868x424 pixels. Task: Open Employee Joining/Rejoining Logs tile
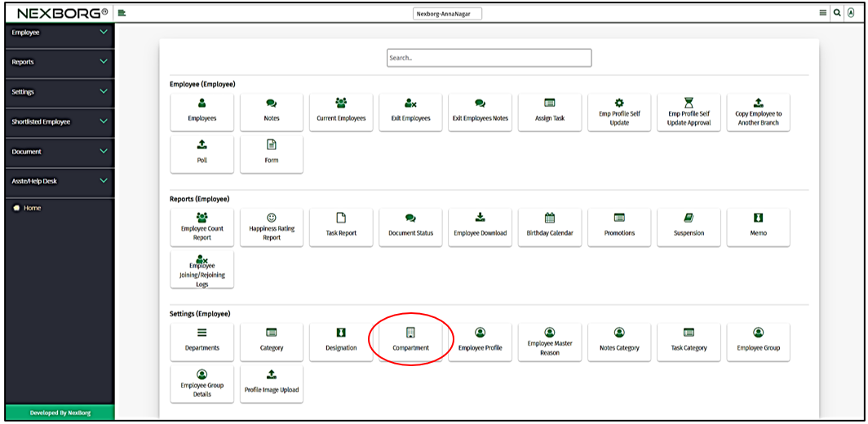tap(202, 270)
